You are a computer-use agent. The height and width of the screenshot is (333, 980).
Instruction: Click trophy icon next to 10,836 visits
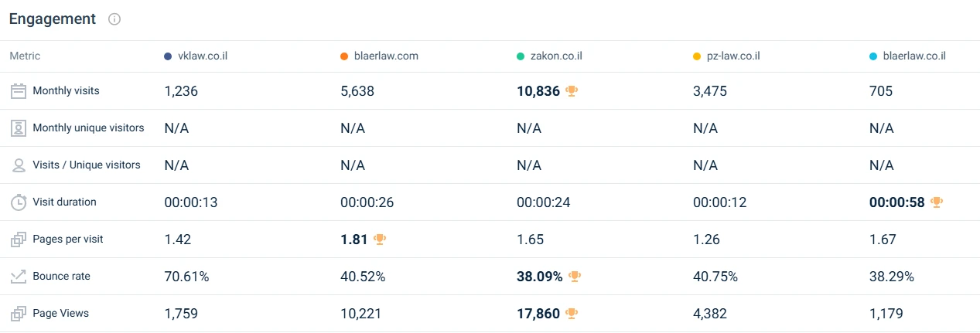click(x=572, y=91)
